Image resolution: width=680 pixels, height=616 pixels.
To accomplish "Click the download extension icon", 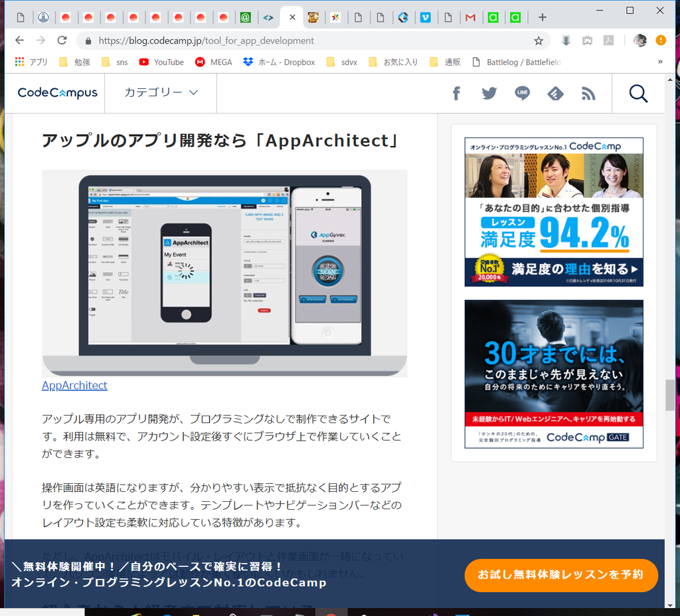I will coord(566,40).
